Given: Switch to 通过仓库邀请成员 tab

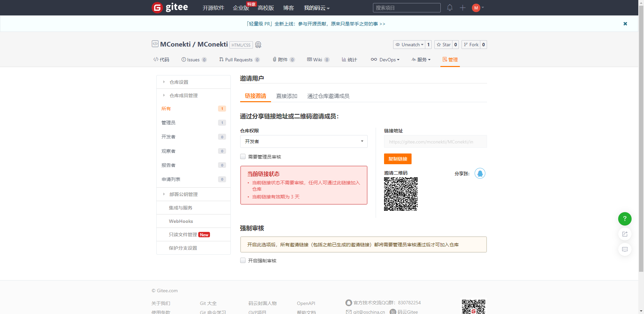Looking at the screenshot, I should [x=328, y=96].
